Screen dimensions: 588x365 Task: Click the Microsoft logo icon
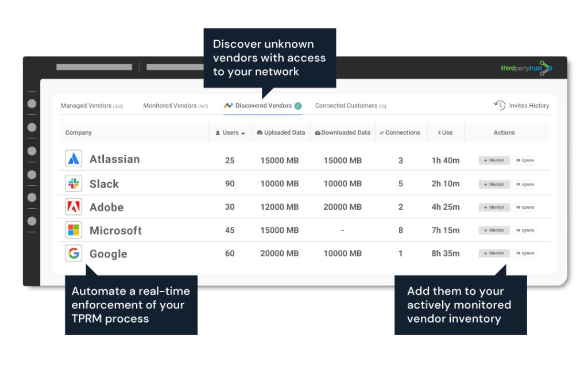point(73,230)
